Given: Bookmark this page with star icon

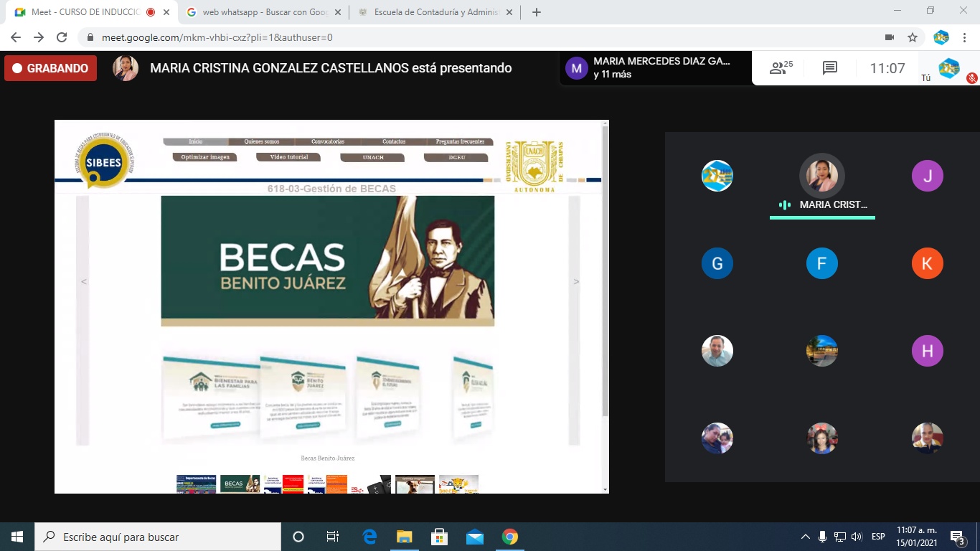Looking at the screenshot, I should (913, 37).
